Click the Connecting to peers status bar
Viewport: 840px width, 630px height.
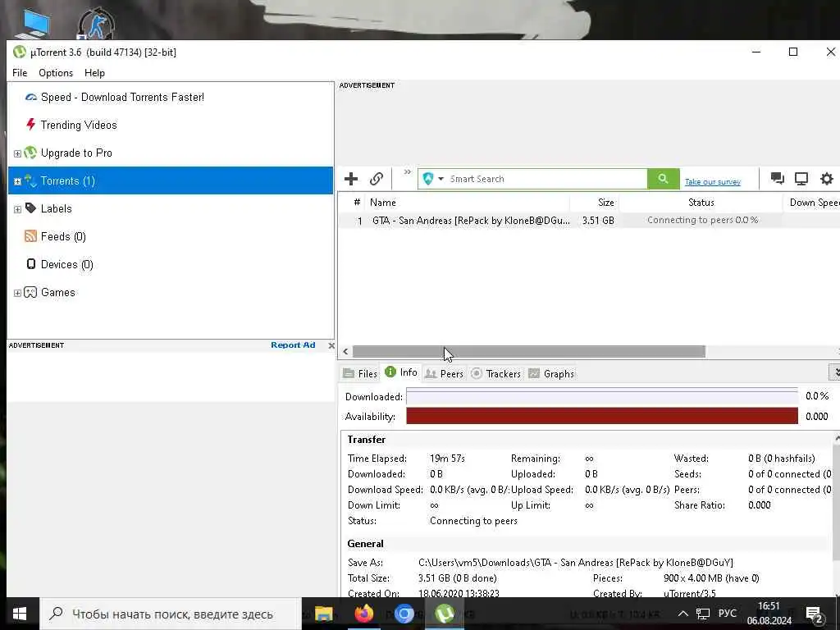(702, 220)
